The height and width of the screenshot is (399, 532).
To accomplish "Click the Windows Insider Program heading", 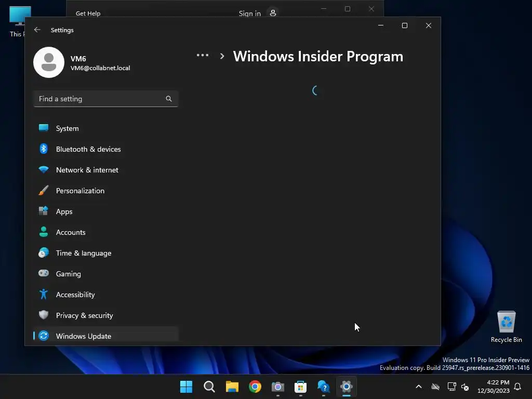I will click(x=318, y=57).
